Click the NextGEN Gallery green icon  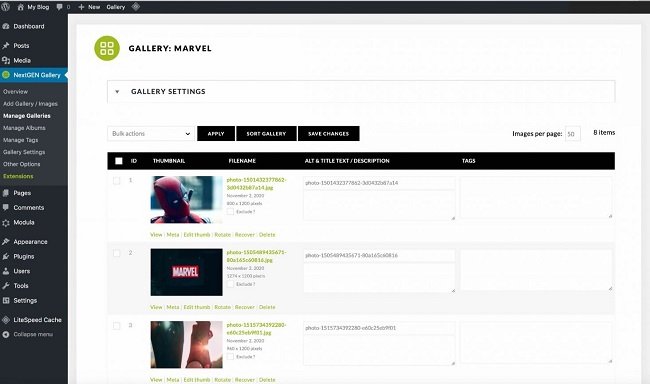click(x=6, y=75)
